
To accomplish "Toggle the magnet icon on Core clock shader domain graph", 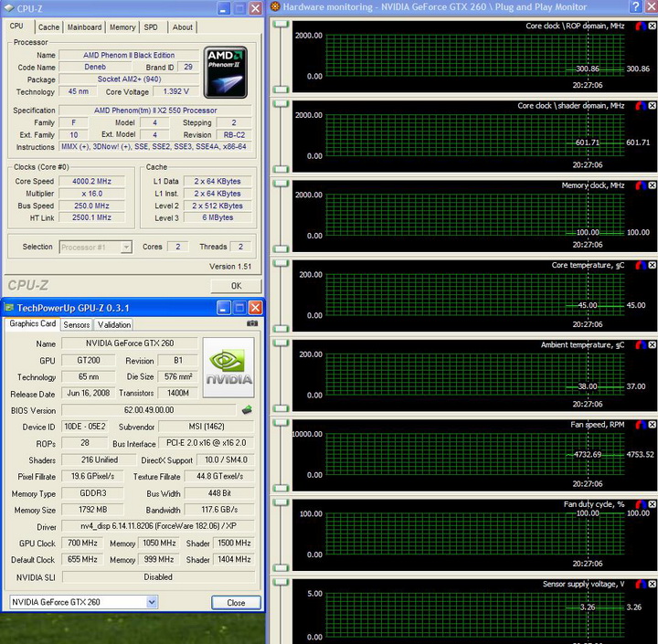I will point(641,106).
